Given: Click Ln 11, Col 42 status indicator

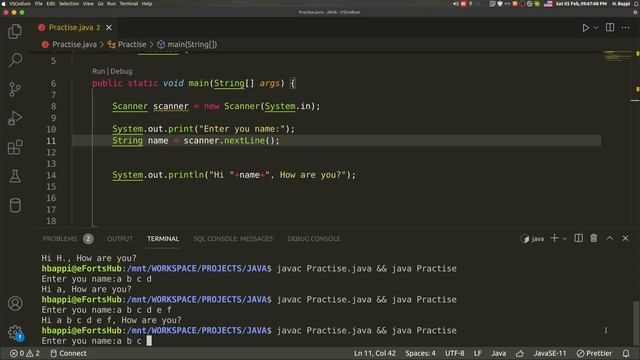Looking at the screenshot, I should tap(375, 353).
